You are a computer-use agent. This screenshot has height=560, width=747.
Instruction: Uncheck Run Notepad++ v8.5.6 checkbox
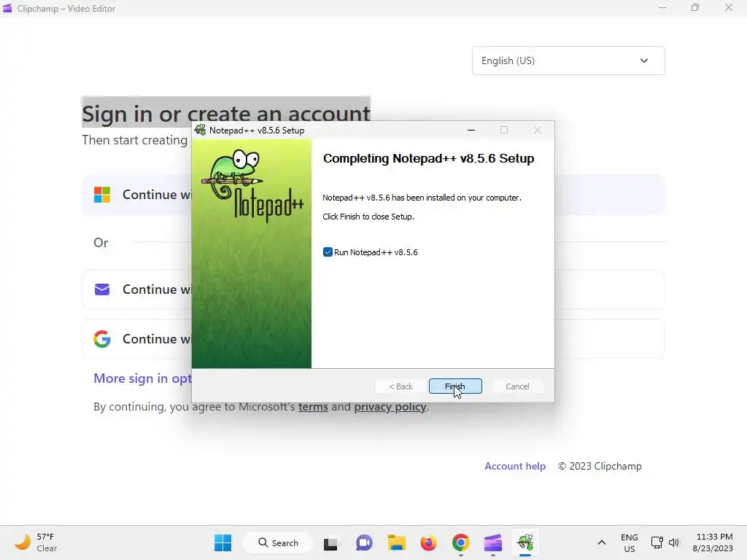pos(328,252)
